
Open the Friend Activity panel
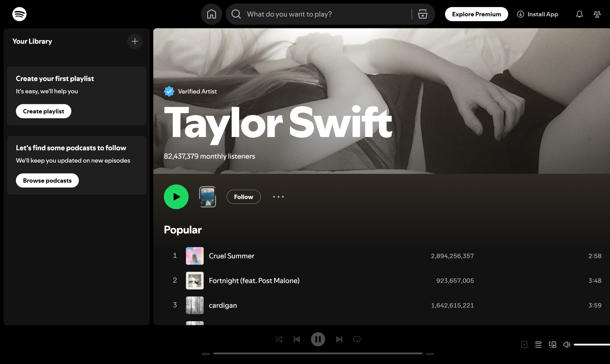point(597,14)
